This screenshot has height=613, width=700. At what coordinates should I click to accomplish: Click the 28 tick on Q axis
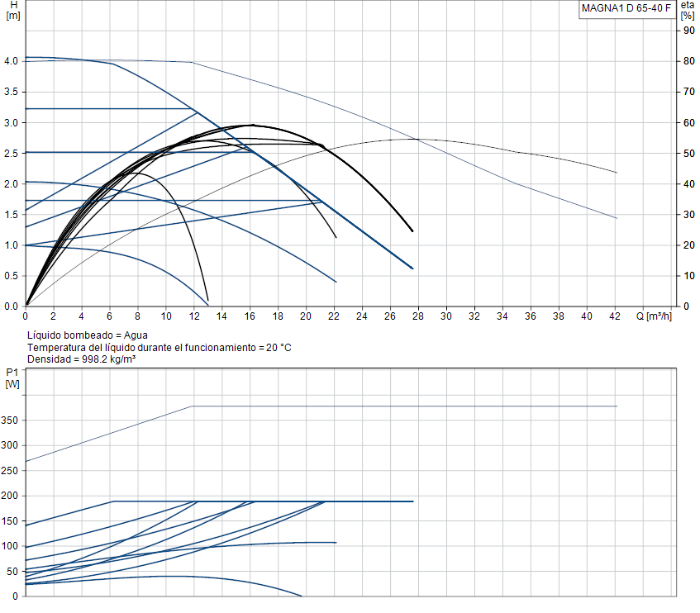click(x=418, y=316)
